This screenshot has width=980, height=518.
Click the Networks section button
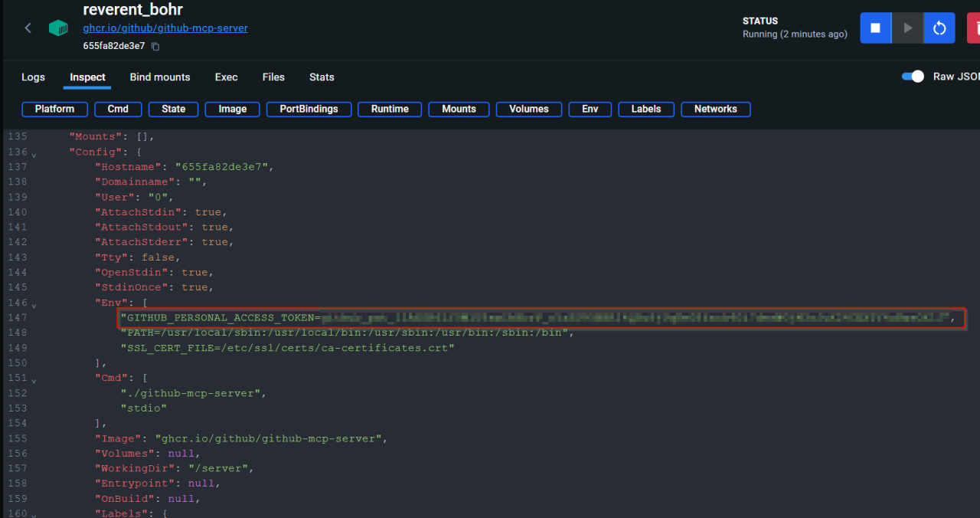[715, 109]
